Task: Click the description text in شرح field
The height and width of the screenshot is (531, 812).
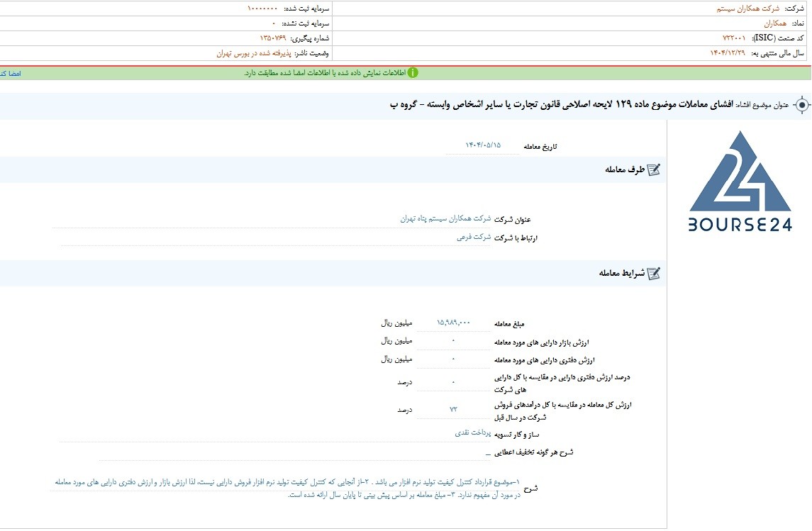Action: click(x=287, y=488)
